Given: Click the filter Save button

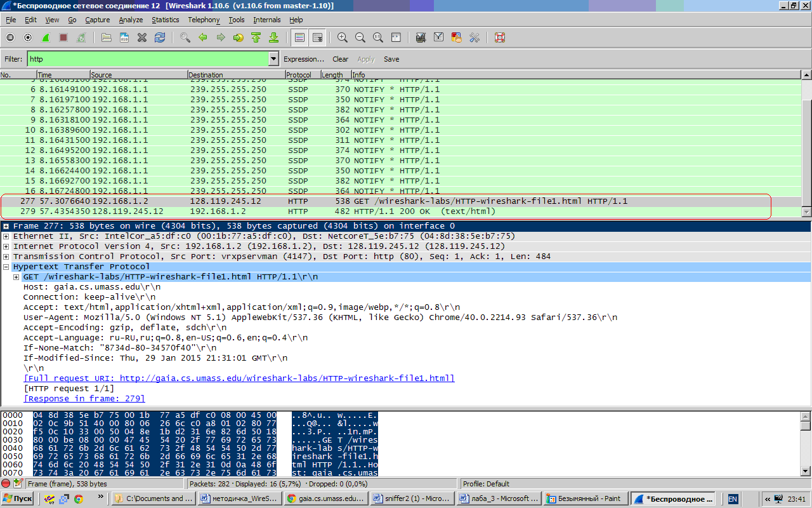Looking at the screenshot, I should click(x=391, y=59).
